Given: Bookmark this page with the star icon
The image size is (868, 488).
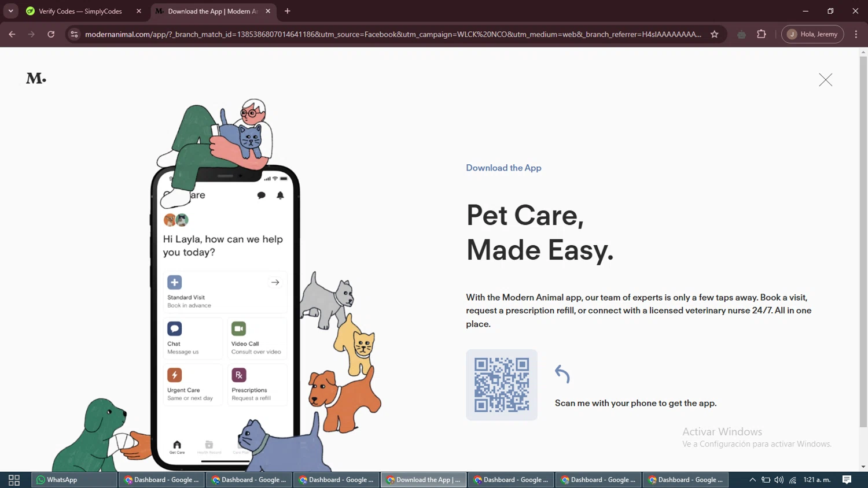Looking at the screenshot, I should [715, 34].
